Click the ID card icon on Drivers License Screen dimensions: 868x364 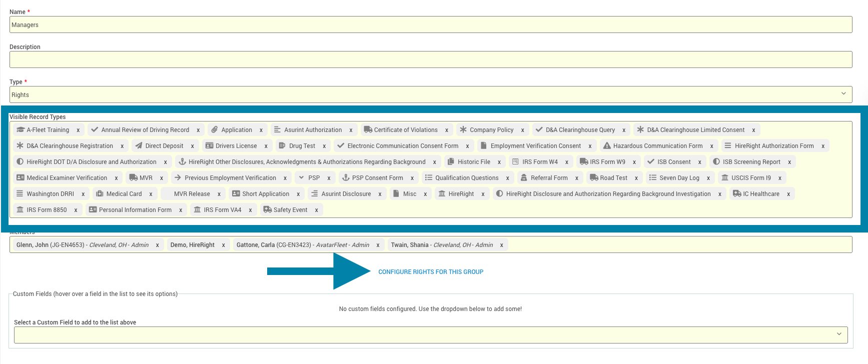tap(209, 146)
